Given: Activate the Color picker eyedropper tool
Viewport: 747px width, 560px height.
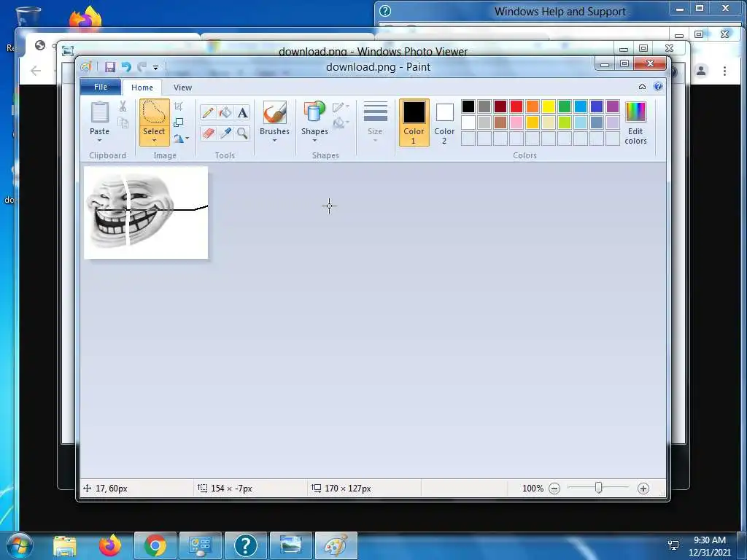Looking at the screenshot, I should [x=225, y=133].
